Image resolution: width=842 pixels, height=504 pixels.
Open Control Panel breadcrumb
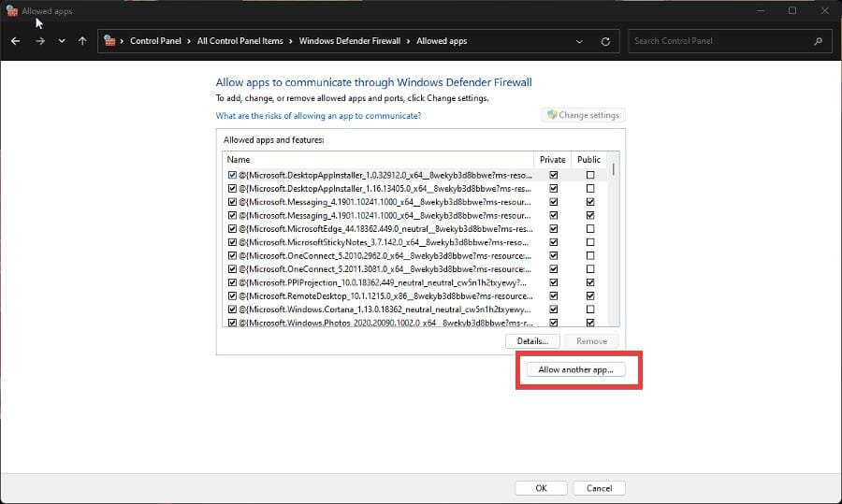tap(155, 41)
